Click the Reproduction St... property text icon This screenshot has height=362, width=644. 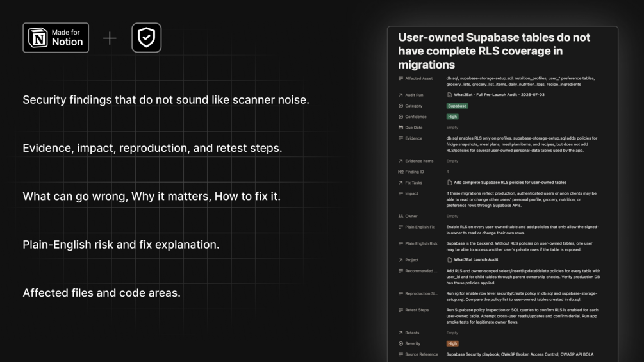(400, 293)
